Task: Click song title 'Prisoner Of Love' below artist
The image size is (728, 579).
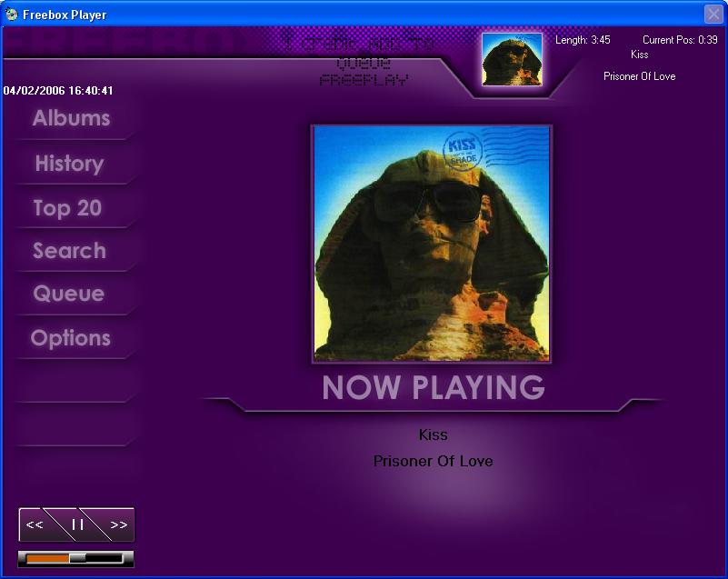Action: tap(434, 461)
